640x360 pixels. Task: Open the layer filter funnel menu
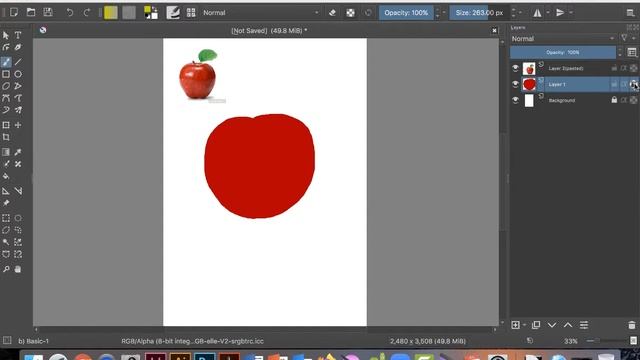pyautogui.click(x=624, y=38)
